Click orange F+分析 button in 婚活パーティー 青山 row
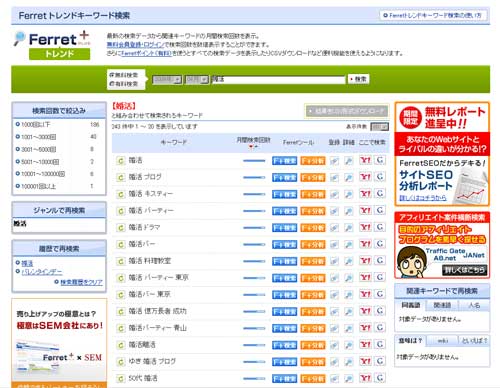500x388 pixels. [x=313, y=328]
